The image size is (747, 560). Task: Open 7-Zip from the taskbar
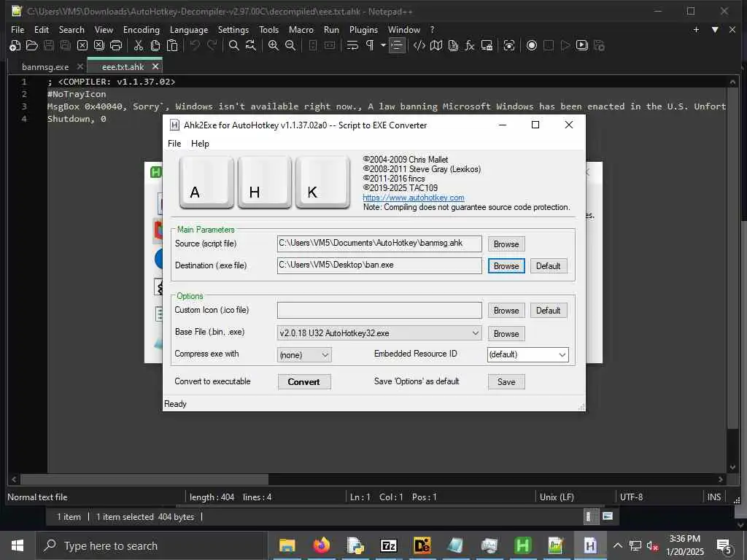point(388,545)
